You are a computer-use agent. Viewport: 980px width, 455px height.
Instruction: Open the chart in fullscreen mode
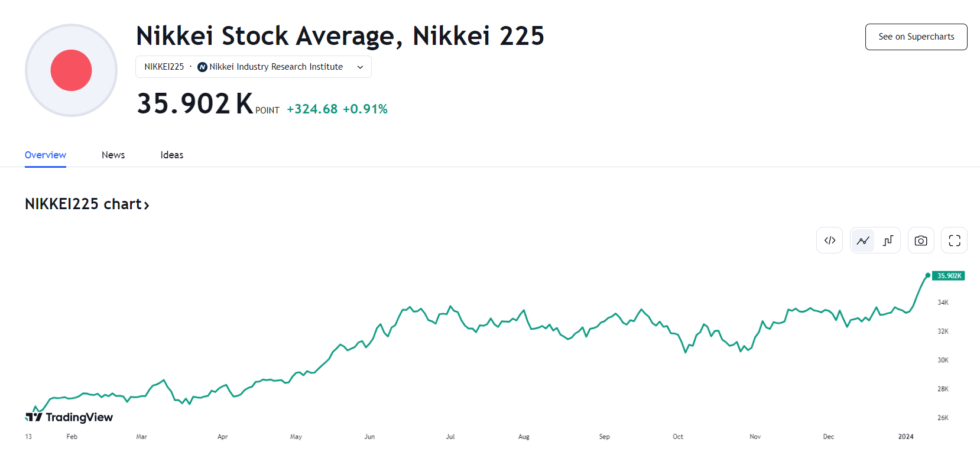[954, 240]
